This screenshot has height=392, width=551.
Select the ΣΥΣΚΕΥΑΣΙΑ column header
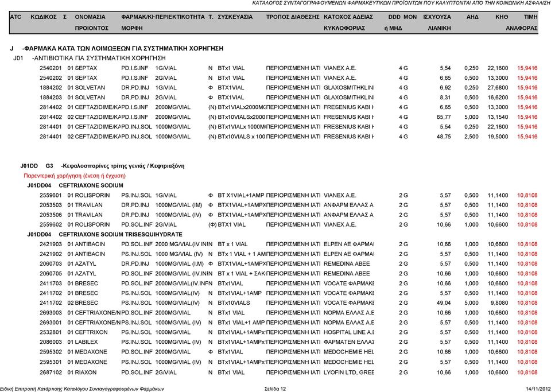[235, 17]
